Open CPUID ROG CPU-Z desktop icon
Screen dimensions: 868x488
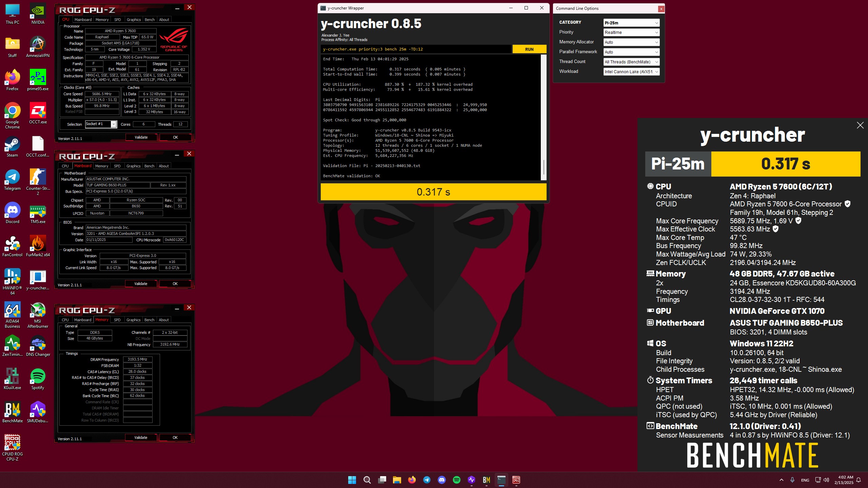coord(13,448)
